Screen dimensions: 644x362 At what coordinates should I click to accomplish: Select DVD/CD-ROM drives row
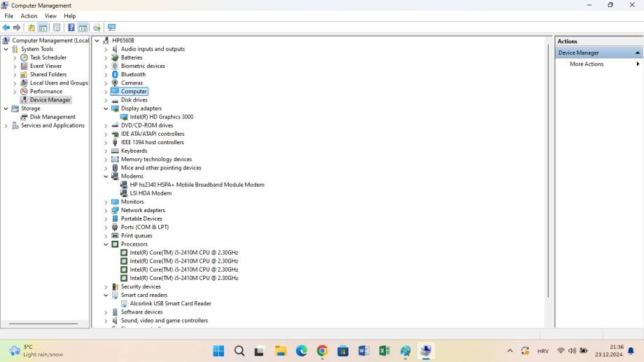coord(147,125)
